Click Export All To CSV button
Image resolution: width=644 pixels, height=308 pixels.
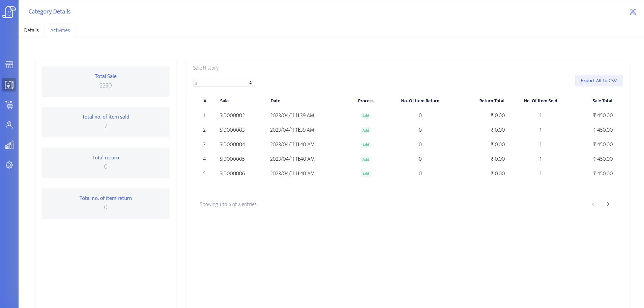point(598,81)
